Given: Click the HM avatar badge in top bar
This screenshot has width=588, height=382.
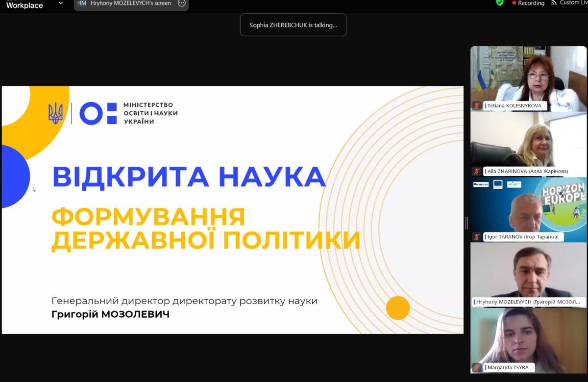Looking at the screenshot, I should point(82,3).
